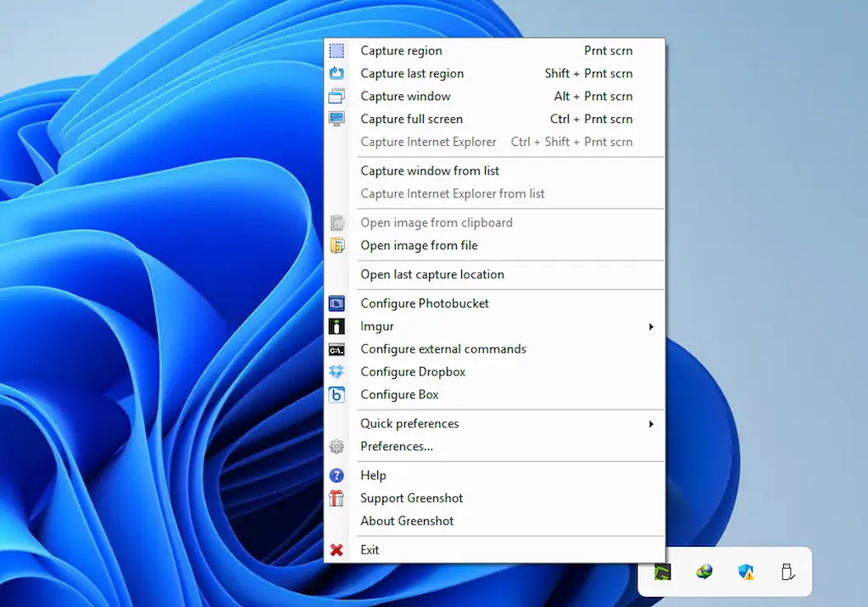
Task: Choose Capture full screen
Action: pyautogui.click(x=494, y=119)
